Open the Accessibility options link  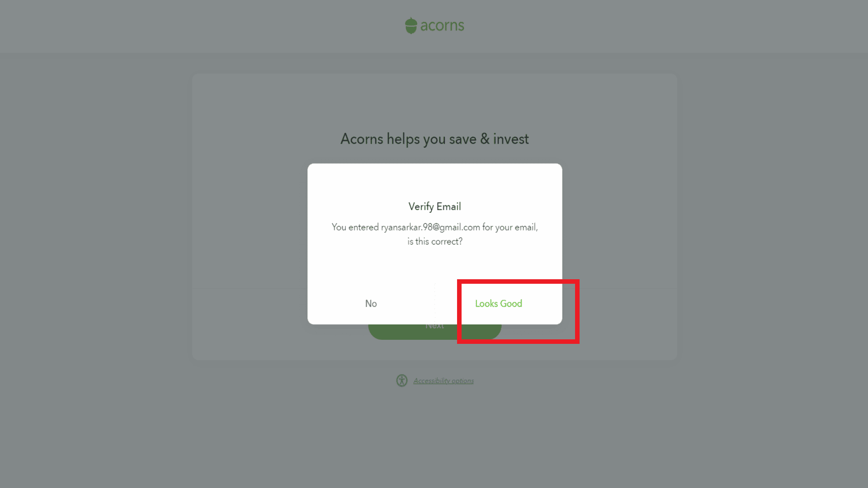[x=443, y=381]
